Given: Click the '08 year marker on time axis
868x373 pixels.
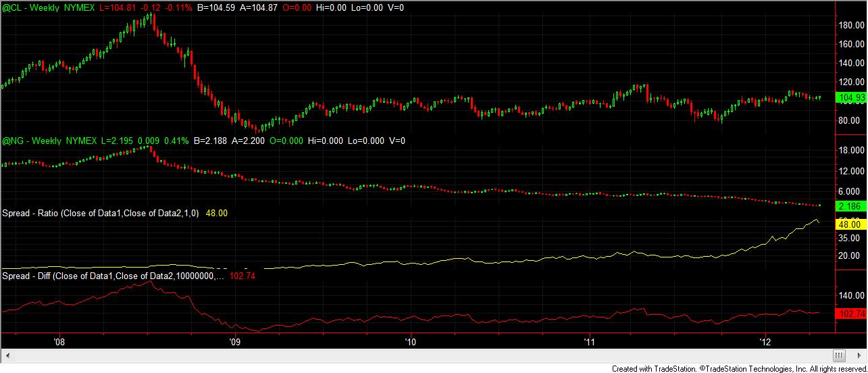Looking at the screenshot, I should (x=59, y=342).
